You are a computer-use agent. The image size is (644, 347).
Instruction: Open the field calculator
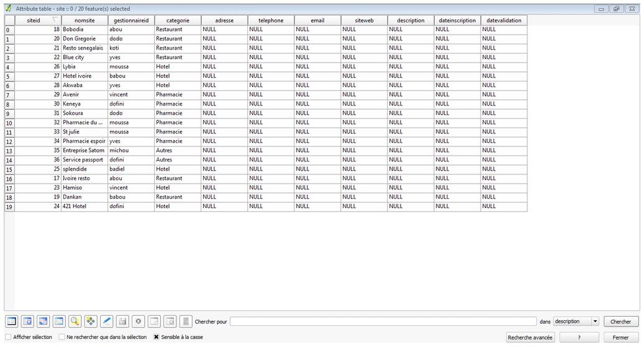(186, 322)
